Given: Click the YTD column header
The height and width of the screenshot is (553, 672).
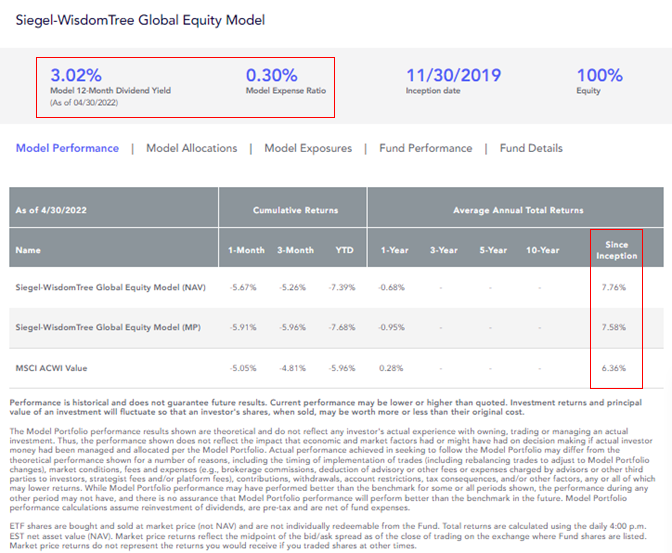Looking at the screenshot, I should (x=344, y=250).
